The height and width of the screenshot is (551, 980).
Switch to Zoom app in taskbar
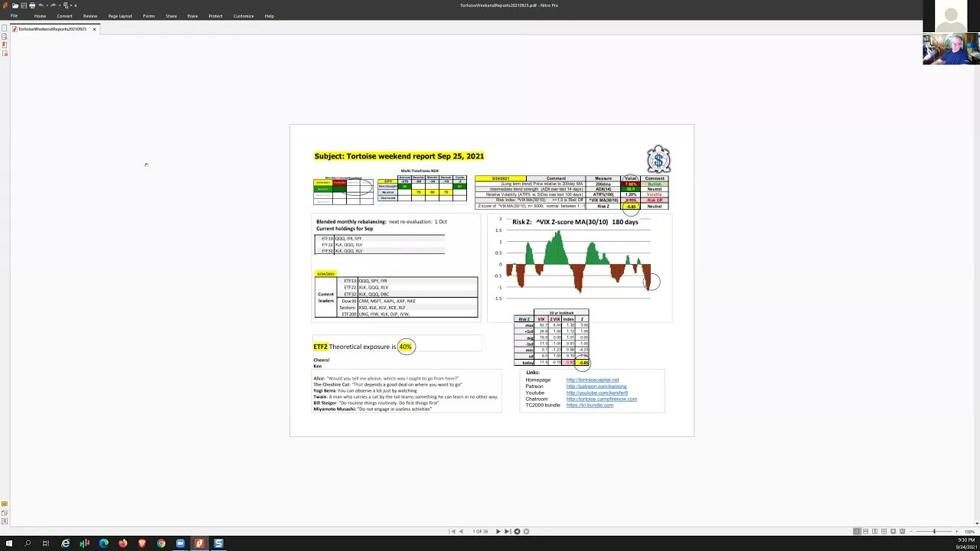(180, 543)
